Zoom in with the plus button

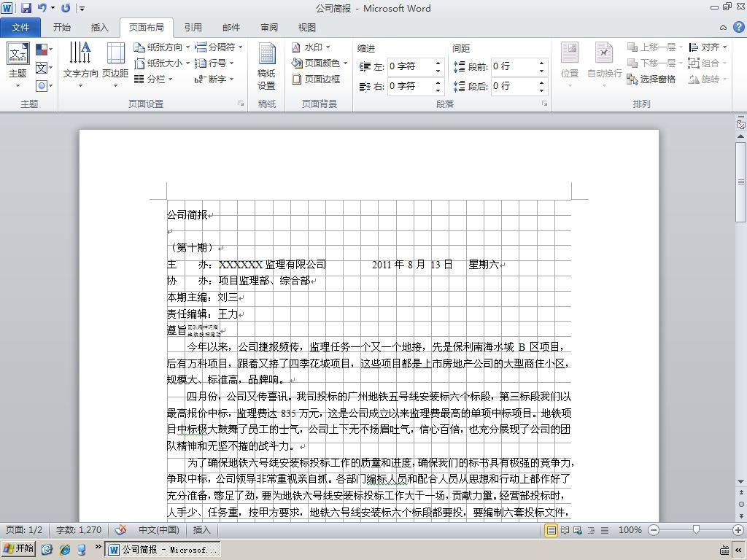click(x=738, y=530)
